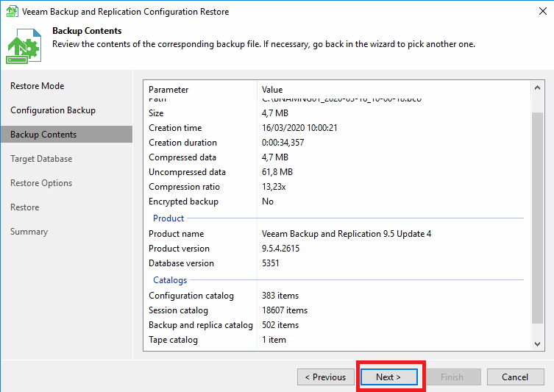The image size is (554, 392).
Task: Close the Configuration Restore wizard window
Action: pyautogui.click(x=543, y=11)
